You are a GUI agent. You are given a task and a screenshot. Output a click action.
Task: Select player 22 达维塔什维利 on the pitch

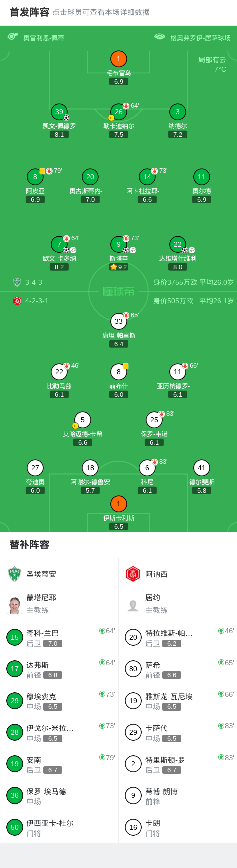pyautogui.click(x=178, y=244)
